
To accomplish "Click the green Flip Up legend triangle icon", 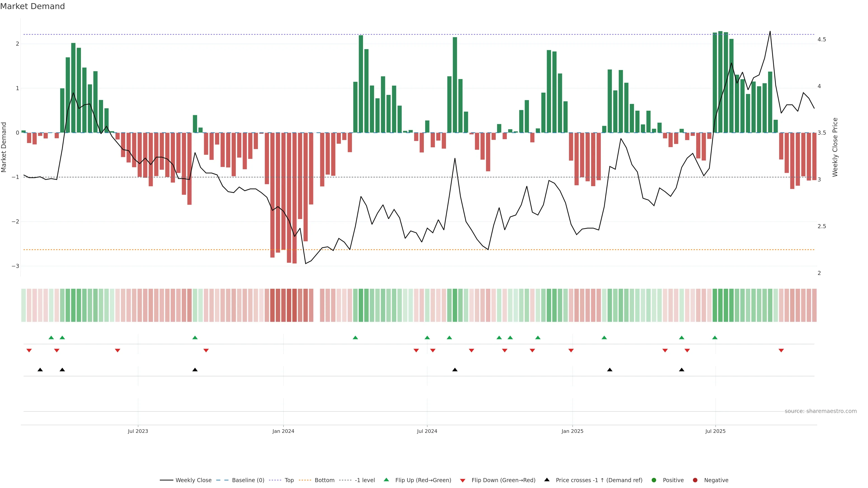I will [x=387, y=480].
